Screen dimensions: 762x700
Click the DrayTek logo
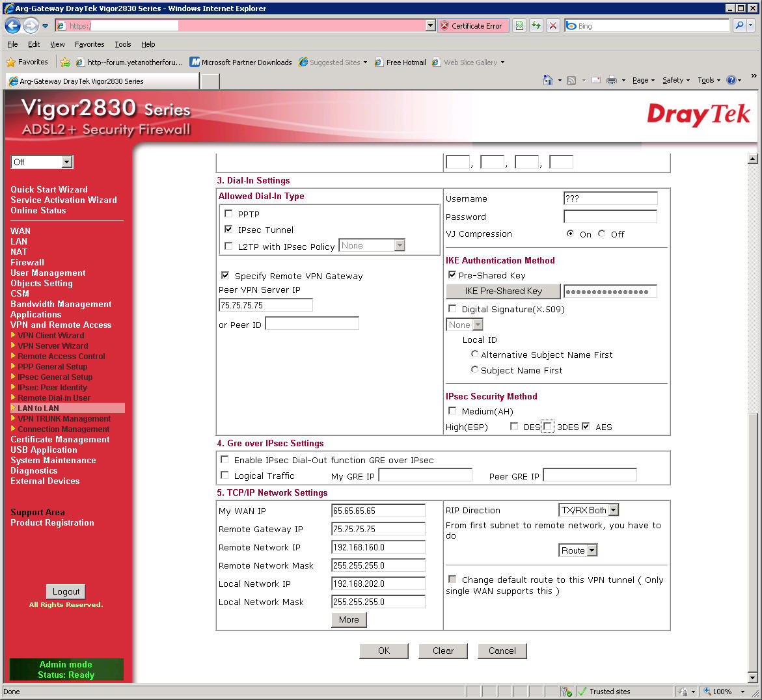point(698,114)
